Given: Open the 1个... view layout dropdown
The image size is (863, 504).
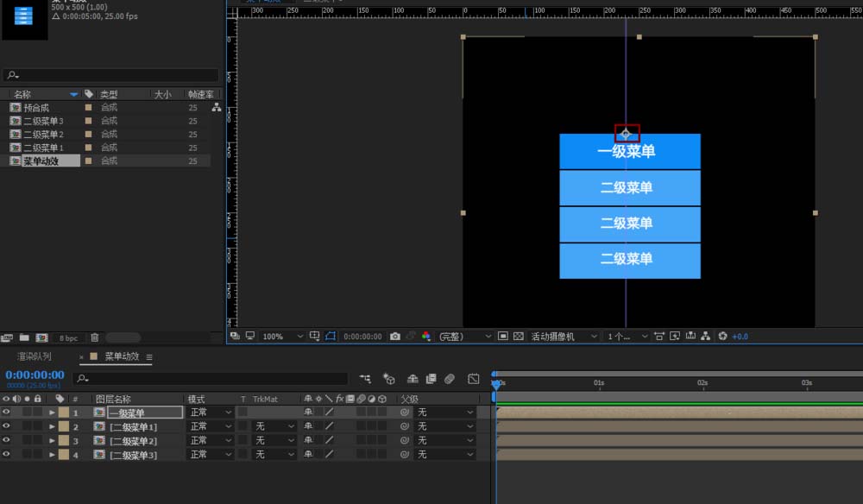Looking at the screenshot, I should point(627,337).
